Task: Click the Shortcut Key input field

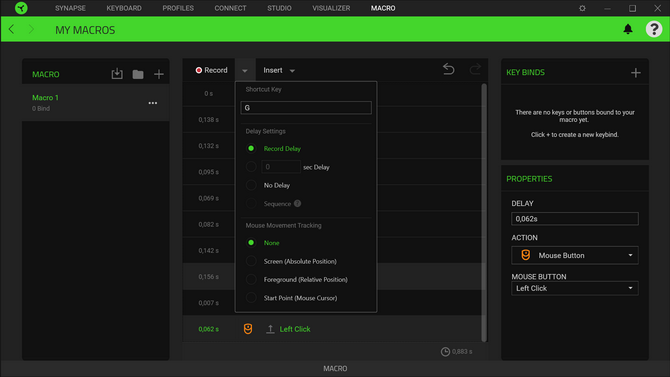Action: [x=306, y=108]
